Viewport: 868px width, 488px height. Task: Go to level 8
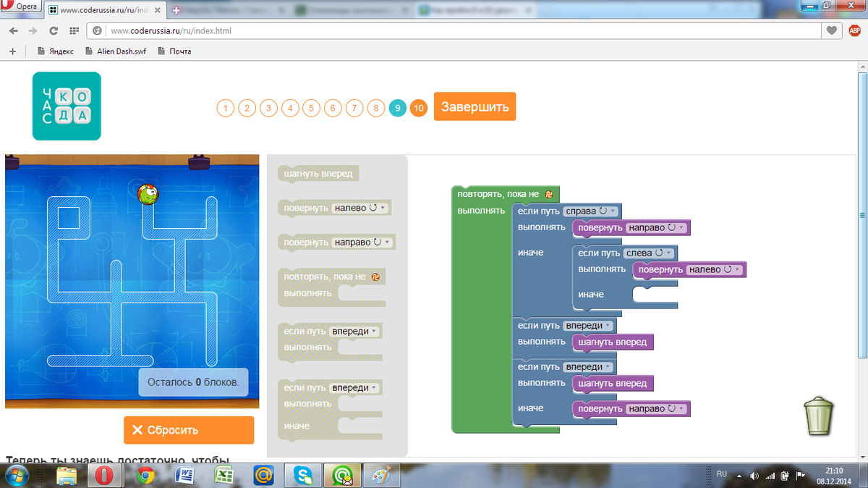pyautogui.click(x=375, y=109)
